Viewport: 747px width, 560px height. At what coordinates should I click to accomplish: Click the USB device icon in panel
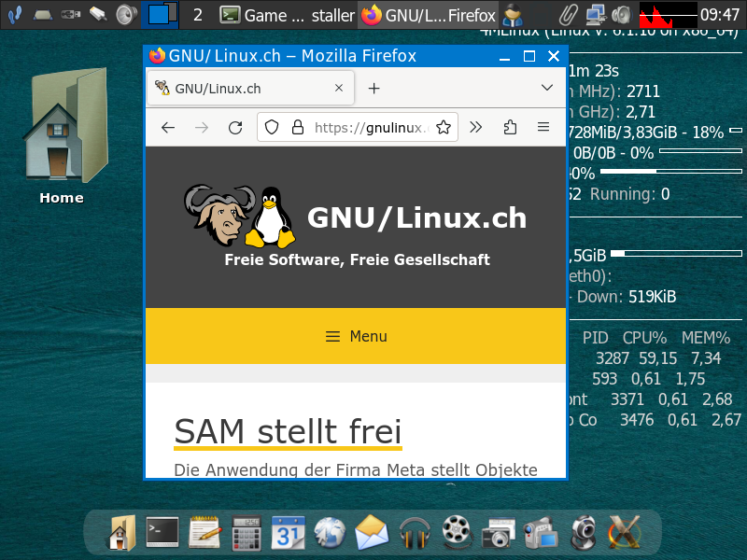coord(71,15)
